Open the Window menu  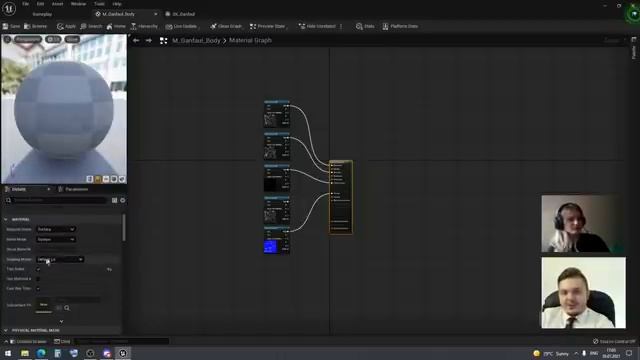pos(78,4)
